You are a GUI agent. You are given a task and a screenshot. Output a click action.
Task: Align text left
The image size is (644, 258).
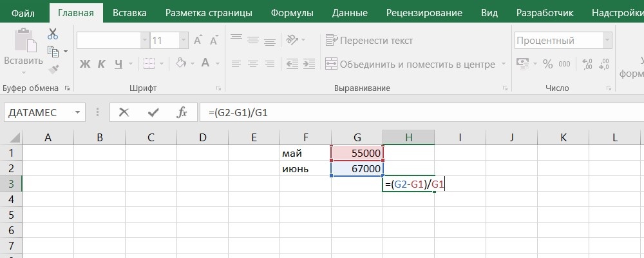tap(236, 64)
